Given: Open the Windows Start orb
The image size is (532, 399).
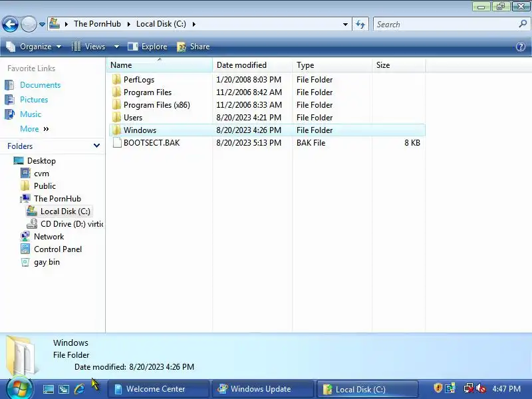Looking at the screenshot, I should tap(19, 388).
